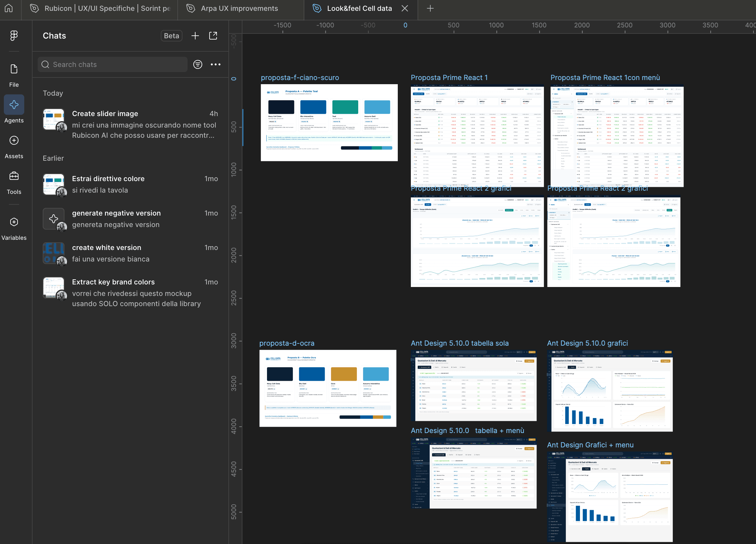Open the Tools sidebar panel
756x544 pixels.
14,182
